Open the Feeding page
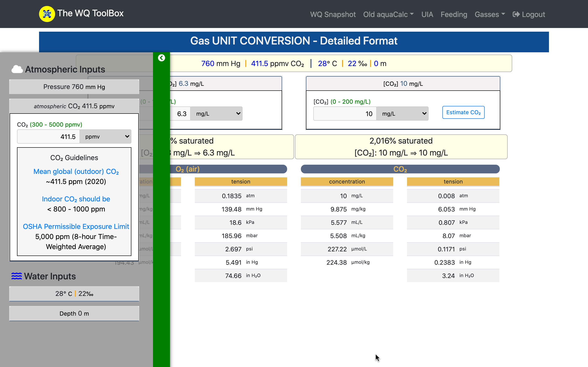The width and height of the screenshot is (588, 367). pos(454,14)
